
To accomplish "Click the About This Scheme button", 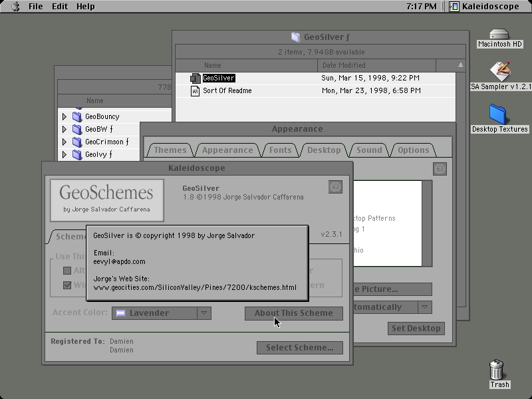I will click(x=294, y=313).
